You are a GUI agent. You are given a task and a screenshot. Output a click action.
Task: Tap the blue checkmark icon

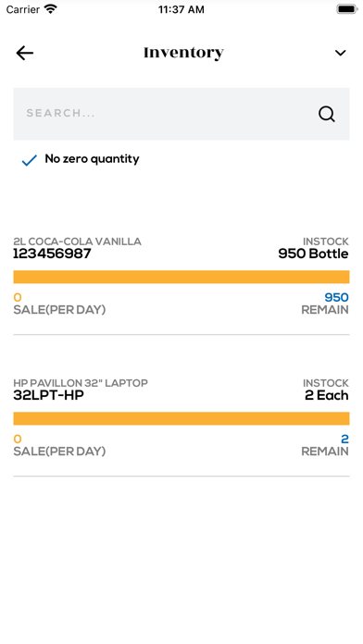[30, 160]
